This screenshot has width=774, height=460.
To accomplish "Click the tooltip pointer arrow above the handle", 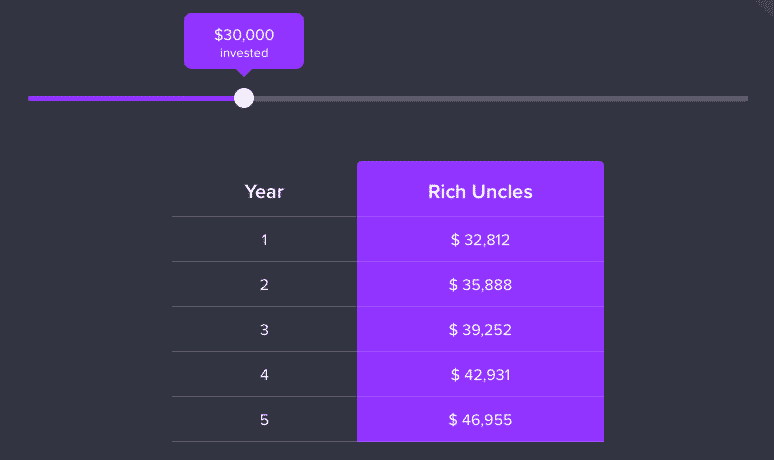I will [x=244, y=73].
